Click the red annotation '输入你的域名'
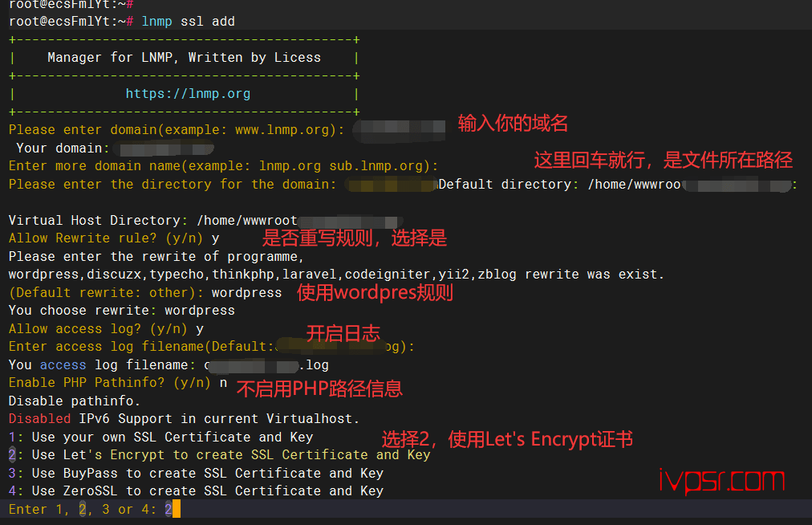This screenshot has width=812, height=525. (x=513, y=124)
